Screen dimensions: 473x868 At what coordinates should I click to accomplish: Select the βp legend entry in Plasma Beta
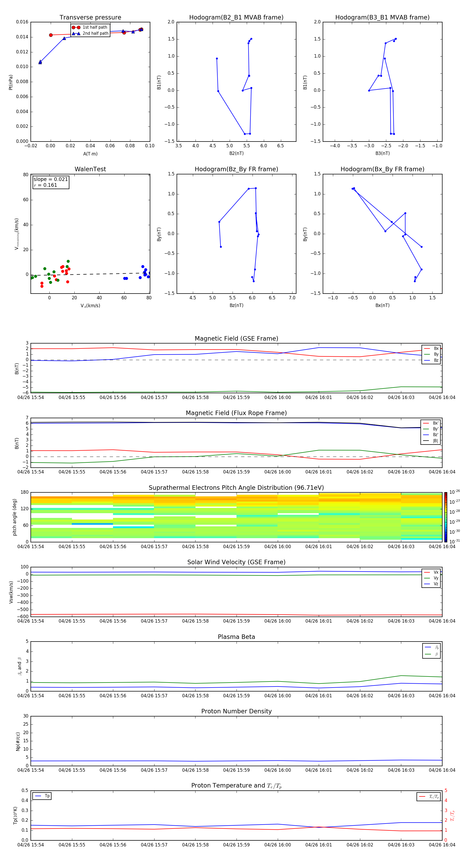pos(431,647)
